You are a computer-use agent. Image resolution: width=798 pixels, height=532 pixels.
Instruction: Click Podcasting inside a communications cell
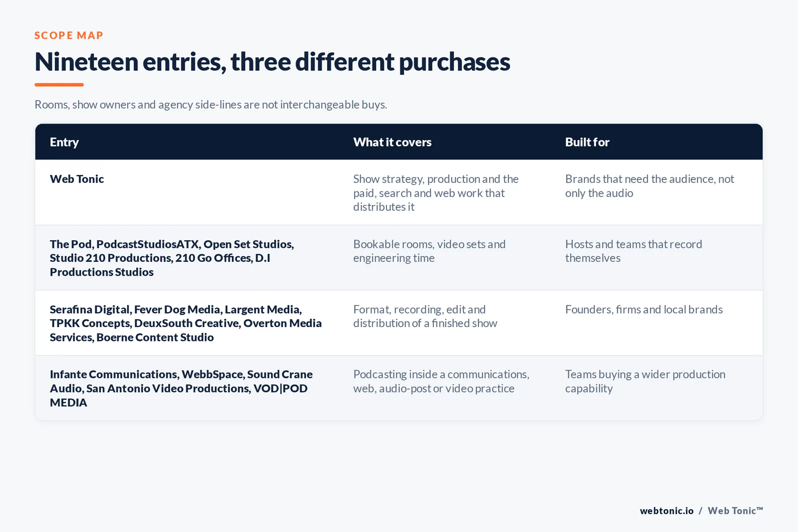pyautogui.click(x=441, y=381)
